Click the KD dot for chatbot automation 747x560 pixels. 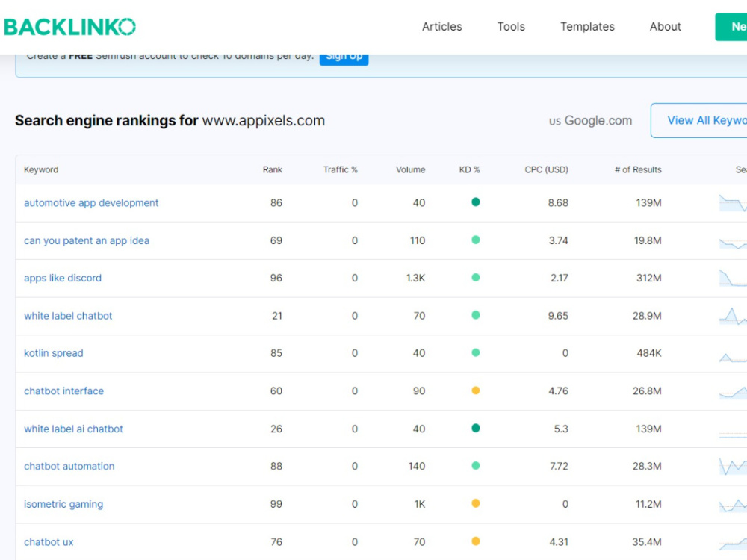(475, 465)
